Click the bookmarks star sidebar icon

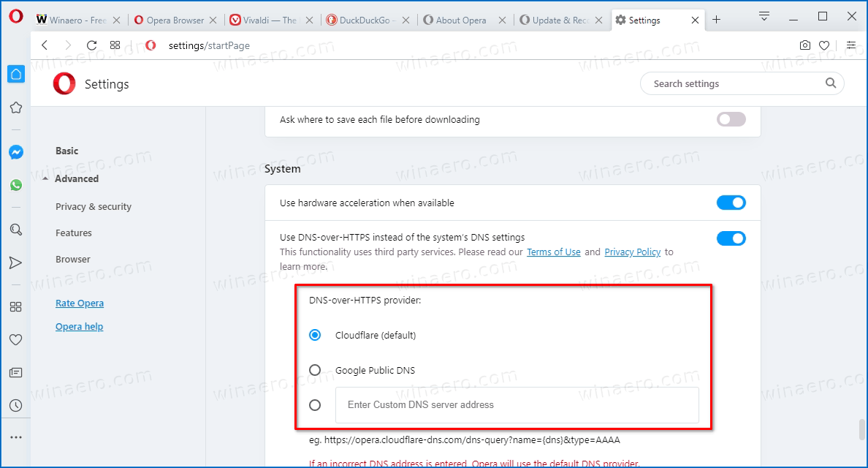click(16, 108)
